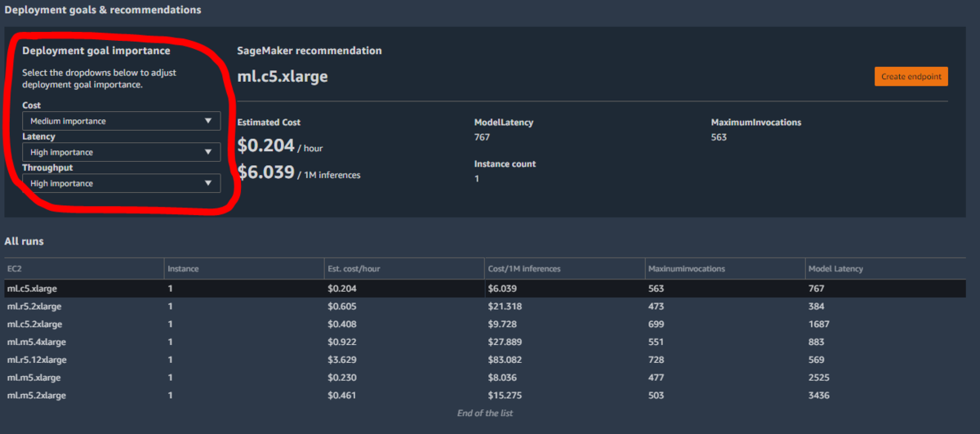Click the $9.728 cost cell
The width and height of the screenshot is (980, 434).
pyautogui.click(x=503, y=324)
